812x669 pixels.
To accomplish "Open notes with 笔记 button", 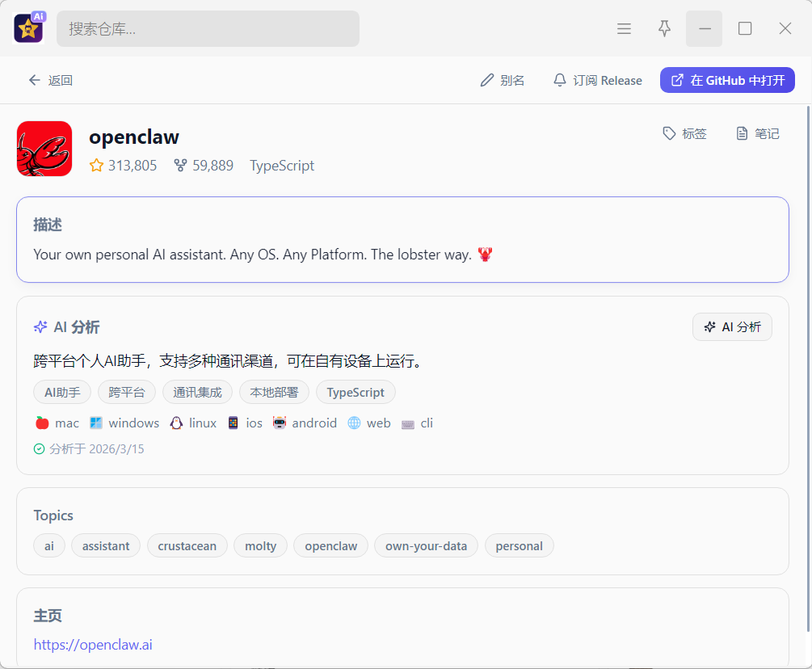I will [758, 133].
